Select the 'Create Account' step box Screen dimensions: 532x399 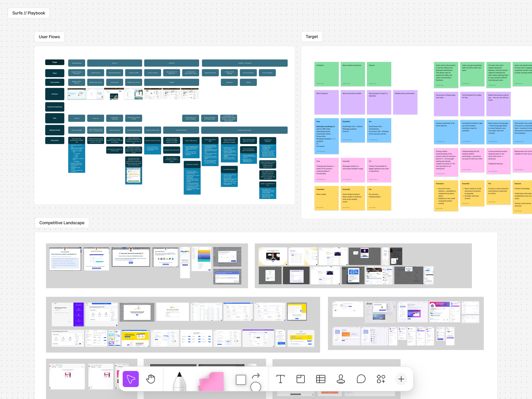pos(96,73)
